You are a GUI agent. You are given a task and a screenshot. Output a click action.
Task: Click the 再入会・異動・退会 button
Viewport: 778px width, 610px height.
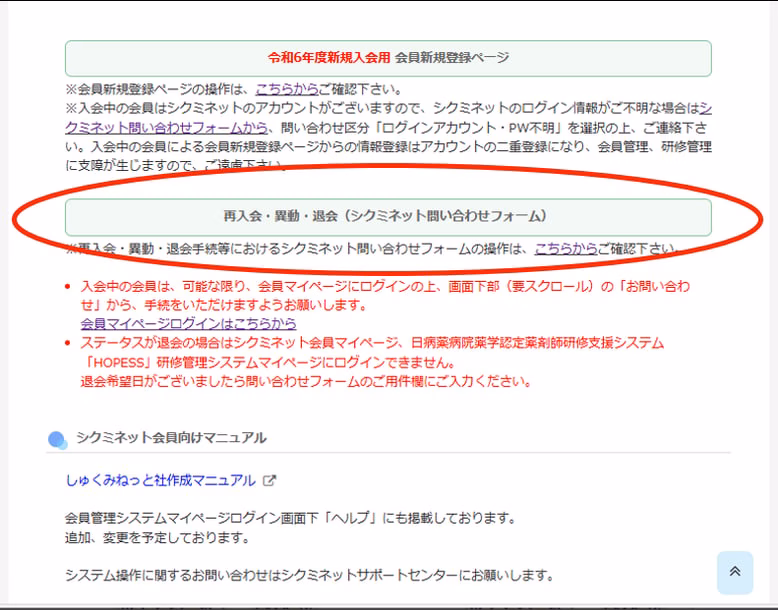(x=388, y=216)
